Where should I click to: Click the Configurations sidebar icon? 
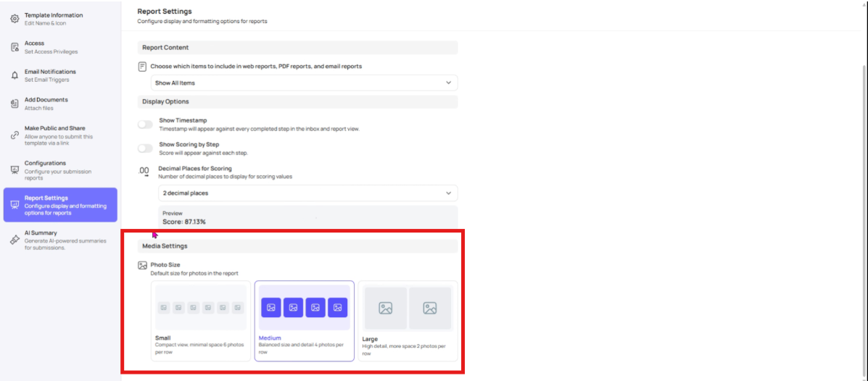[15, 170]
